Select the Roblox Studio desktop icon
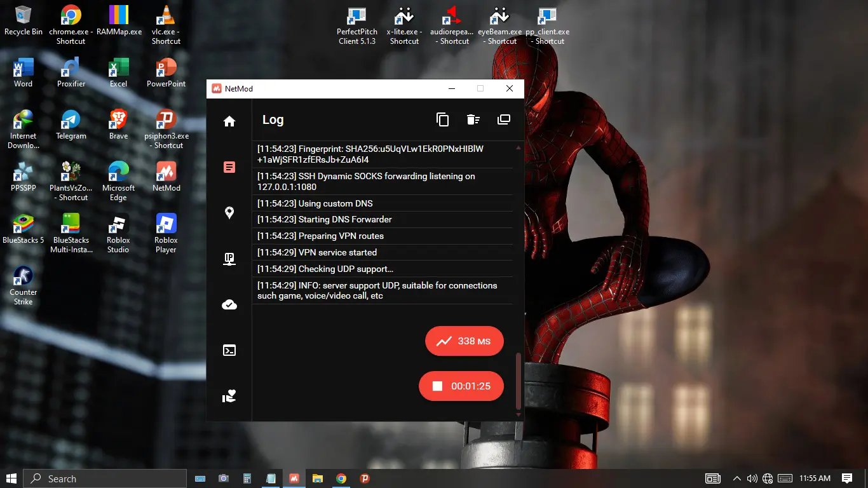The width and height of the screenshot is (868, 488). coord(119,234)
